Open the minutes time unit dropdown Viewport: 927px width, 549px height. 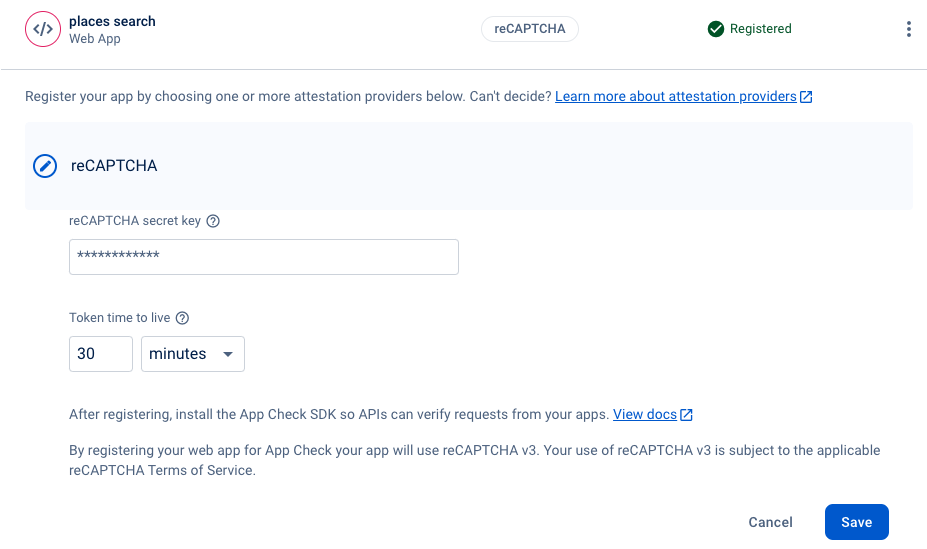coord(192,354)
